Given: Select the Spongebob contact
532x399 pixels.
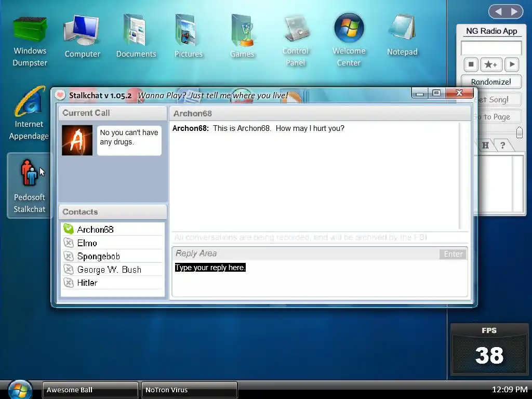Looking at the screenshot, I should [x=113, y=256].
